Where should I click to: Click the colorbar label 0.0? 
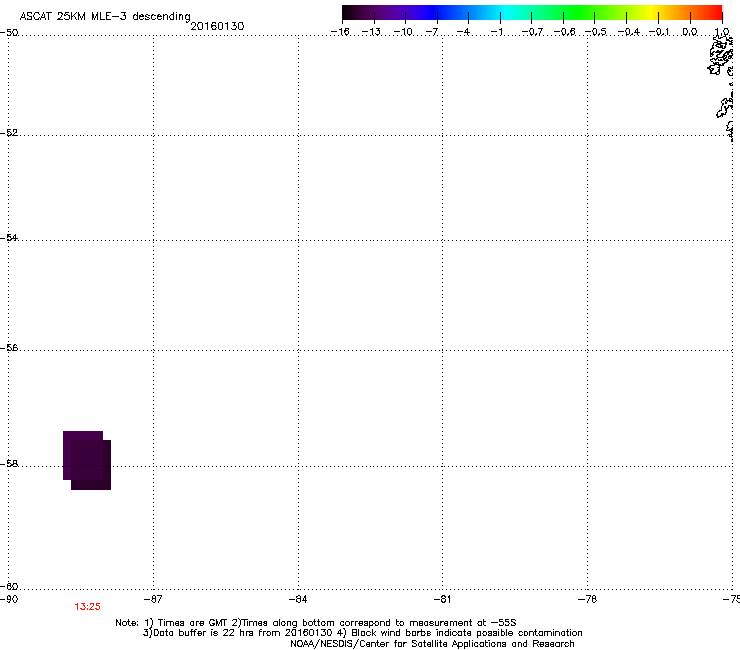tap(690, 32)
